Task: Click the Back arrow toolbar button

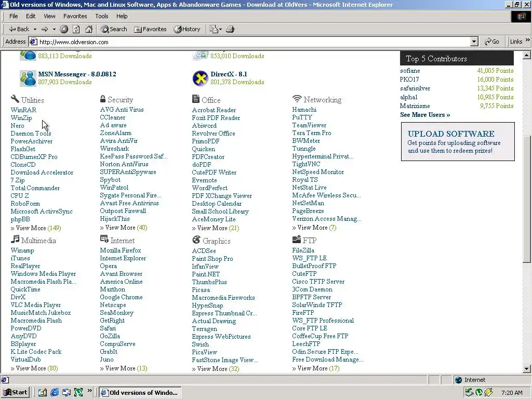Action: click(19, 29)
